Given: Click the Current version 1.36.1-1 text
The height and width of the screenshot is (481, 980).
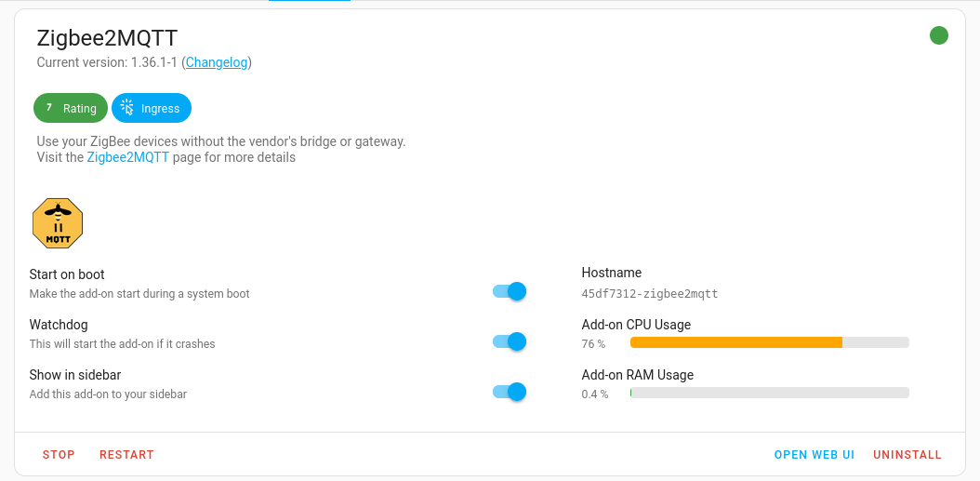Looking at the screenshot, I should [108, 62].
